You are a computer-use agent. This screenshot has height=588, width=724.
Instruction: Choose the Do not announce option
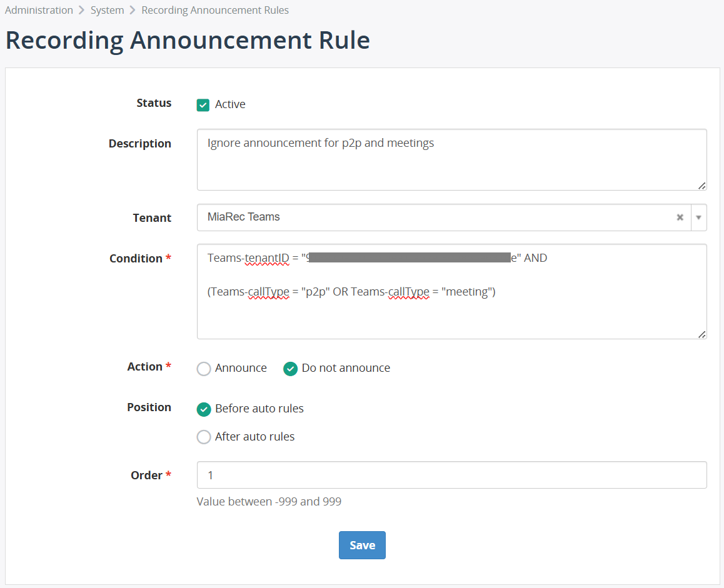point(290,369)
